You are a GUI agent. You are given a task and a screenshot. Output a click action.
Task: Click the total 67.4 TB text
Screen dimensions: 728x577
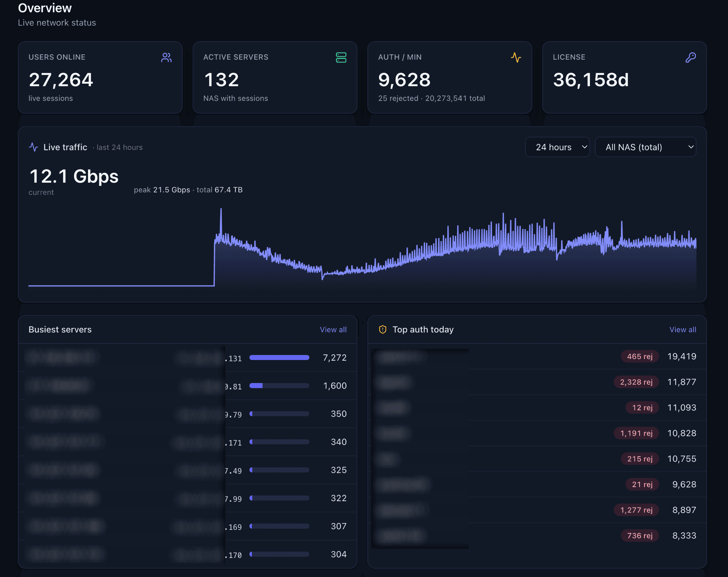pos(219,190)
